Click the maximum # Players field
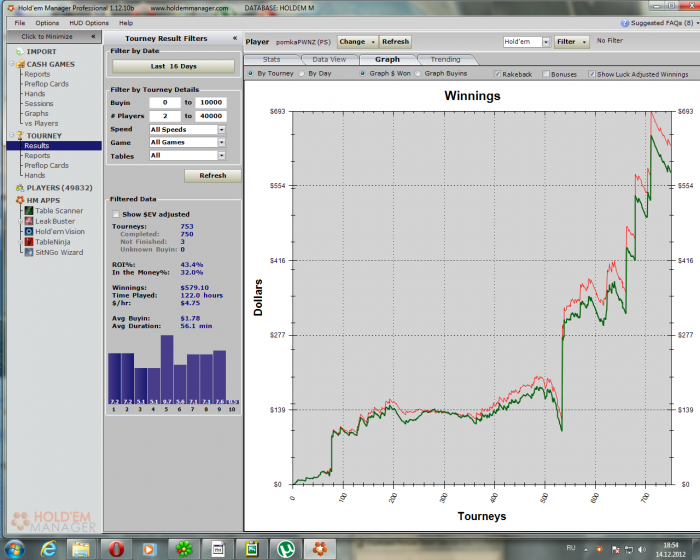700x560 pixels. tap(211, 116)
